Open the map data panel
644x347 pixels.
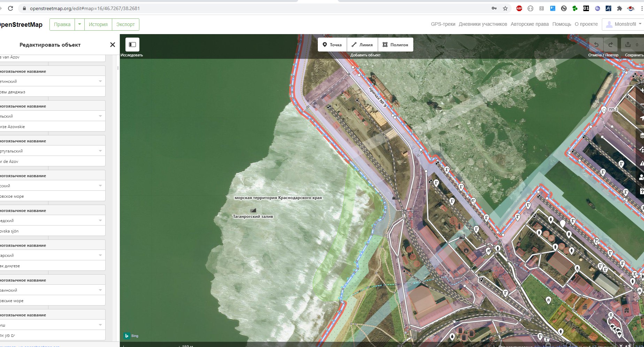coord(641,150)
